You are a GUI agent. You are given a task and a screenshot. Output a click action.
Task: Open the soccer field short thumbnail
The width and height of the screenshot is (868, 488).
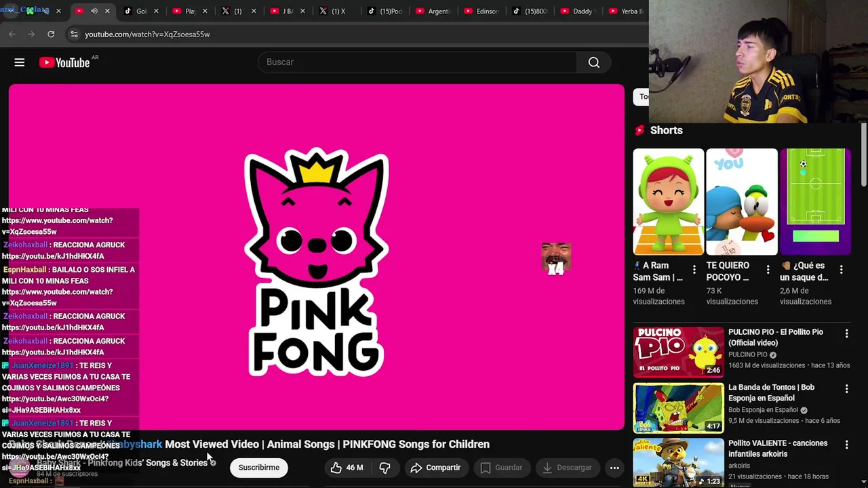tap(815, 202)
